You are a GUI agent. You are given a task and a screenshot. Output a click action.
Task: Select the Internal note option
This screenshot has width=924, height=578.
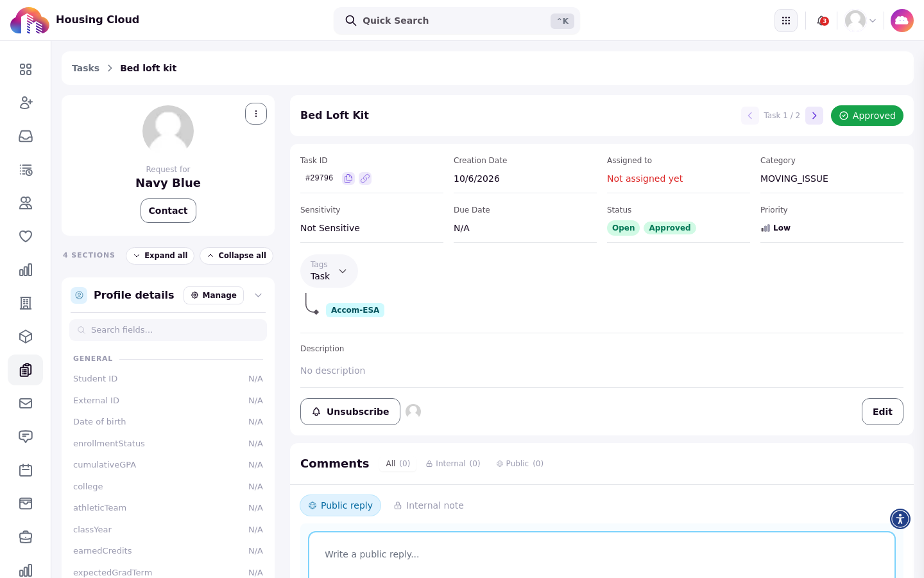click(429, 505)
